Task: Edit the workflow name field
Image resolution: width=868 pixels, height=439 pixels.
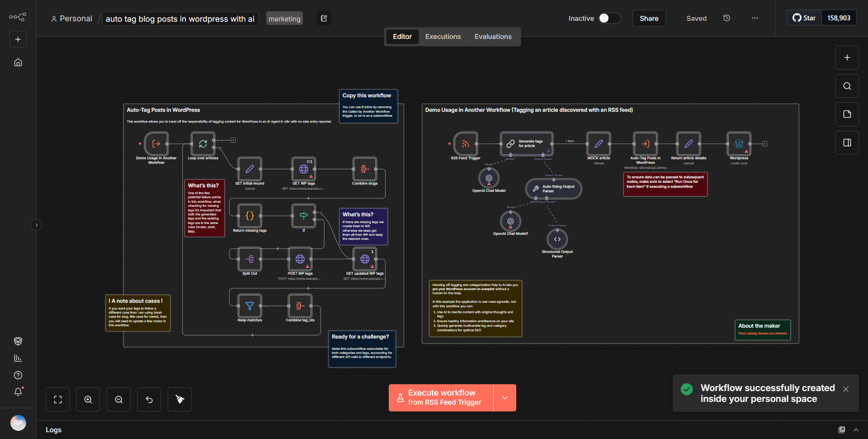Action: pyautogui.click(x=180, y=19)
